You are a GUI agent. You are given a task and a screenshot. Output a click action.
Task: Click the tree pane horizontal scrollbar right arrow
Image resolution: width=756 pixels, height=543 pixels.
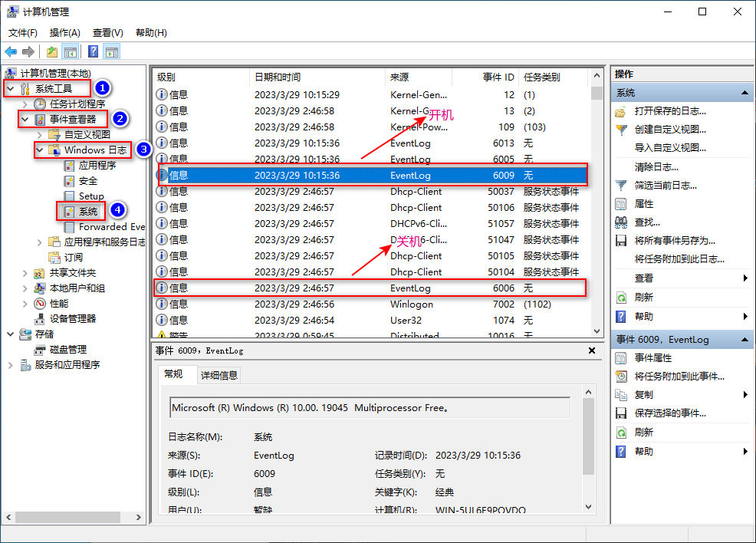[x=138, y=518]
